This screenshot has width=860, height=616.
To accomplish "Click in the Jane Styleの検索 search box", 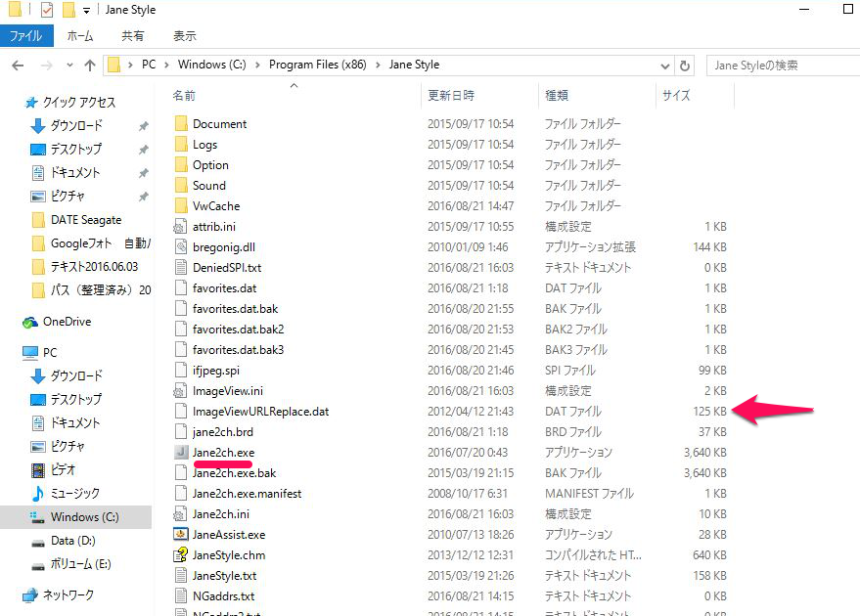I will pyautogui.click(x=784, y=66).
